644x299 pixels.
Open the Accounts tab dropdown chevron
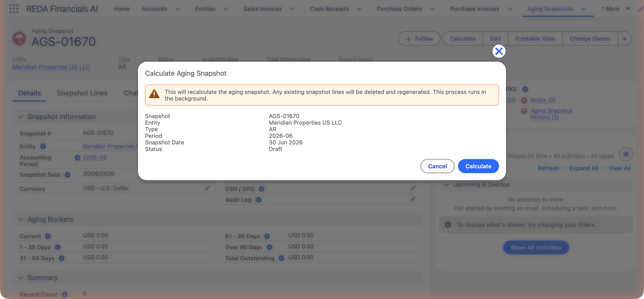[x=178, y=9]
